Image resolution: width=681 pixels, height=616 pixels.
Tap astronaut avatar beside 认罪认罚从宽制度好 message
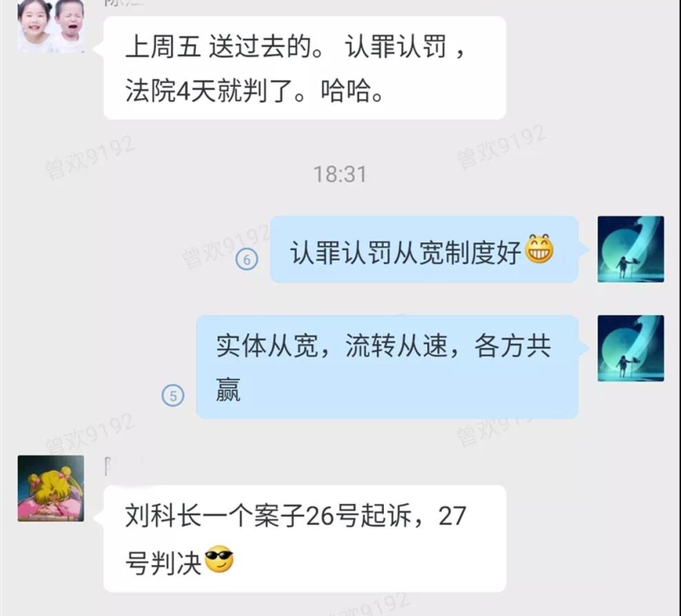pos(631,249)
